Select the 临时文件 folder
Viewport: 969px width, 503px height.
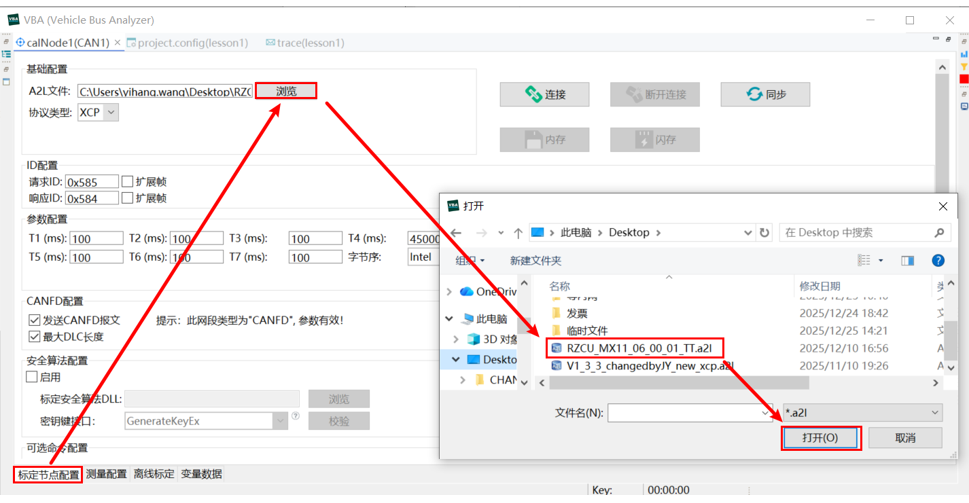click(586, 331)
